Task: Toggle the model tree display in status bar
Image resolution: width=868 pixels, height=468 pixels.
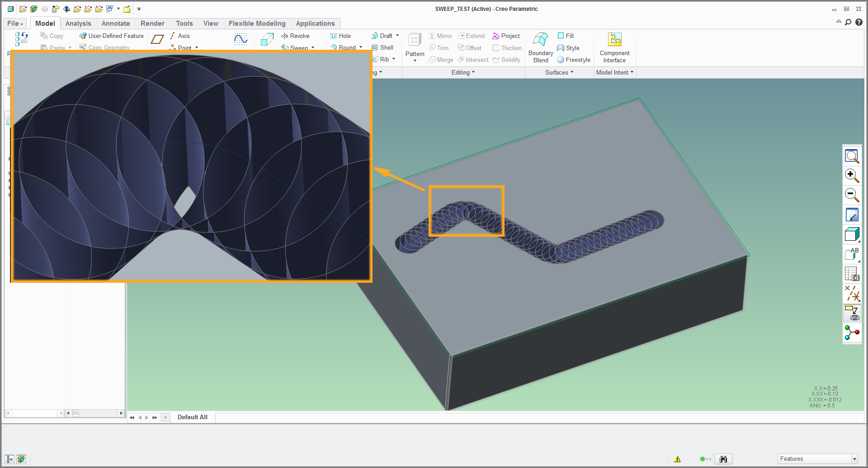Action: (9, 459)
